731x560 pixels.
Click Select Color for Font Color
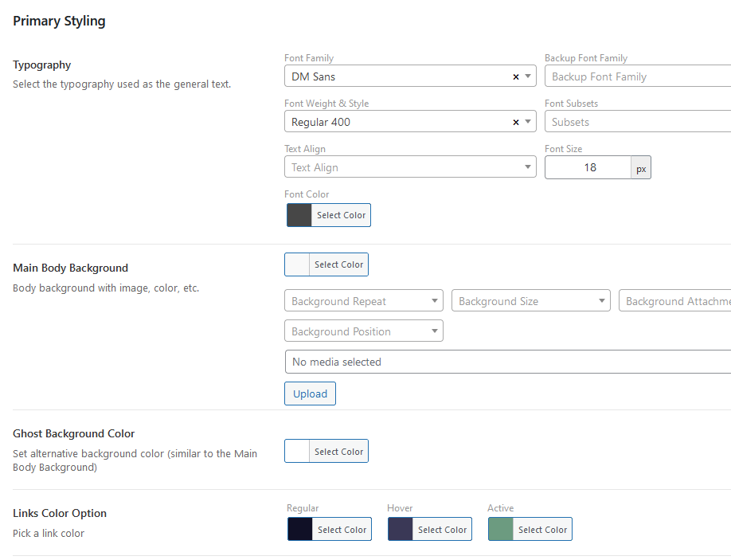(341, 215)
